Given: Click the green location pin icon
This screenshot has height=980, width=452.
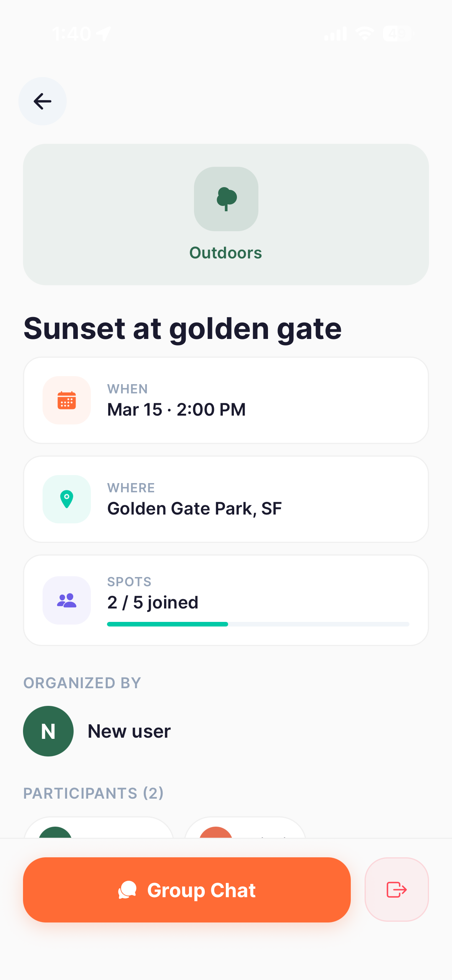Looking at the screenshot, I should 67,499.
